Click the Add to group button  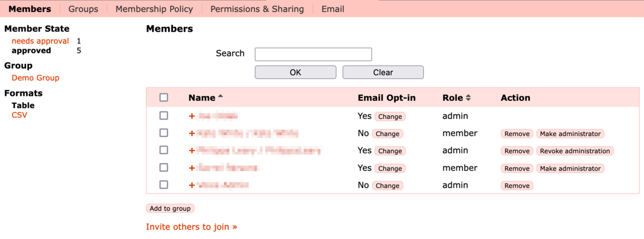pyautogui.click(x=170, y=208)
